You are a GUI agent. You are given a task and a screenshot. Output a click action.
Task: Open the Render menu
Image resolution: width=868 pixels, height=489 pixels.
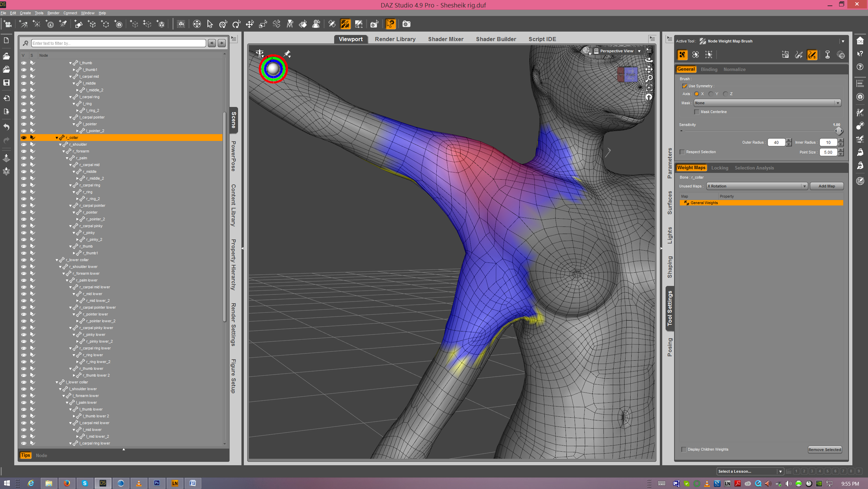coord(53,13)
